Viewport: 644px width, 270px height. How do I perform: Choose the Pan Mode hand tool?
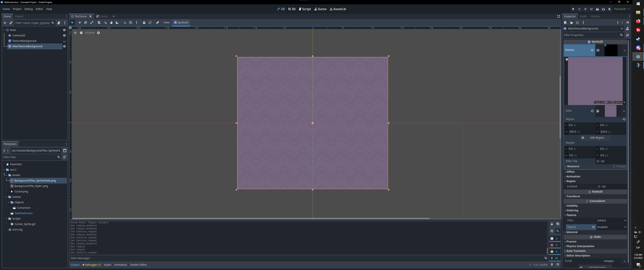[x=111, y=22]
